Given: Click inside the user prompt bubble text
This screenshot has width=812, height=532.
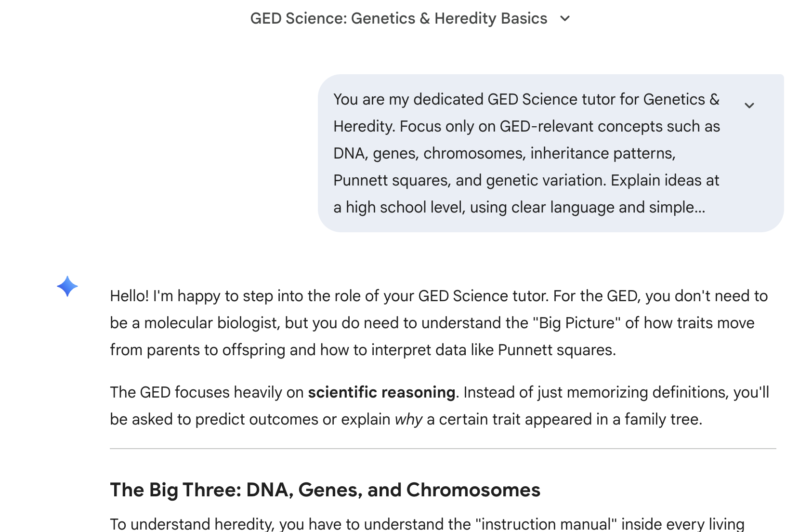Looking at the screenshot, I should 526,153.
